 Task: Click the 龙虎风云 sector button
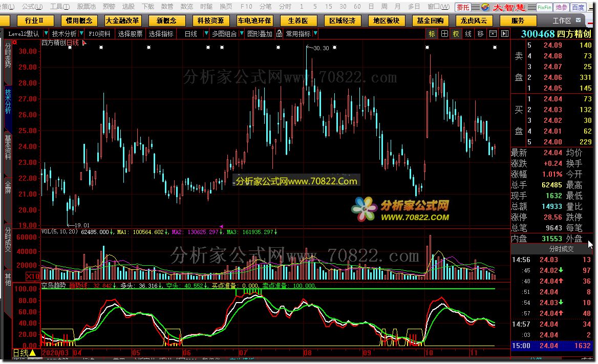pyautogui.click(x=474, y=20)
